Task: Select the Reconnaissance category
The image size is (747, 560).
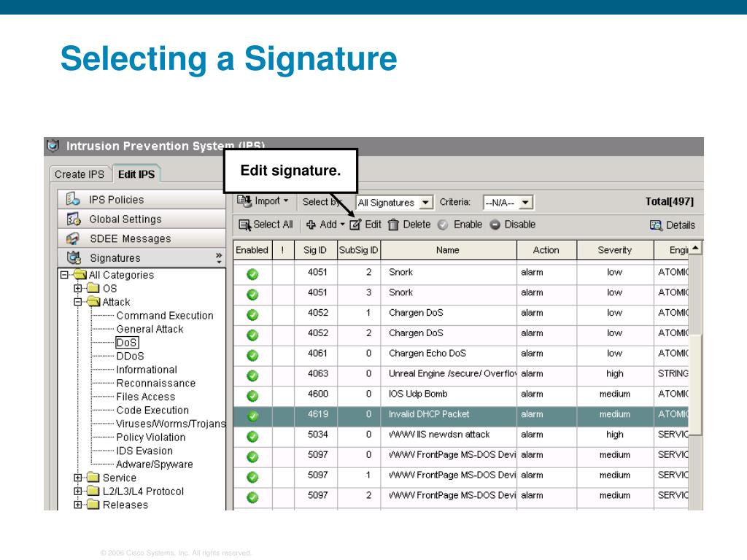Action: click(156, 384)
